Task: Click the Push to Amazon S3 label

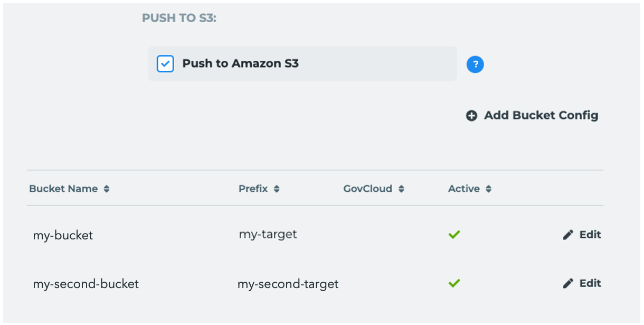Action: tap(241, 64)
